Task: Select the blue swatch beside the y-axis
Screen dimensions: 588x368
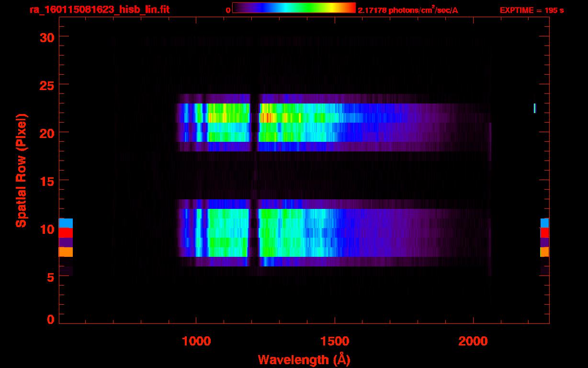Action: click(x=66, y=223)
